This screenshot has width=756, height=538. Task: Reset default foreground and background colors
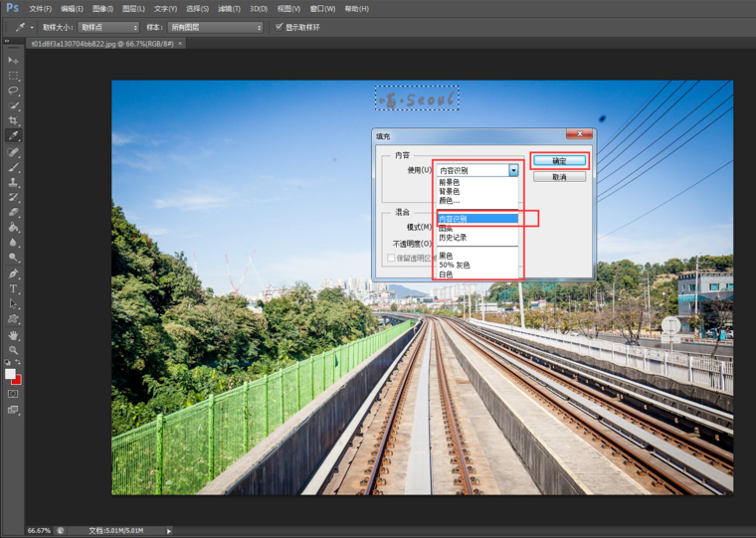pos(7,362)
